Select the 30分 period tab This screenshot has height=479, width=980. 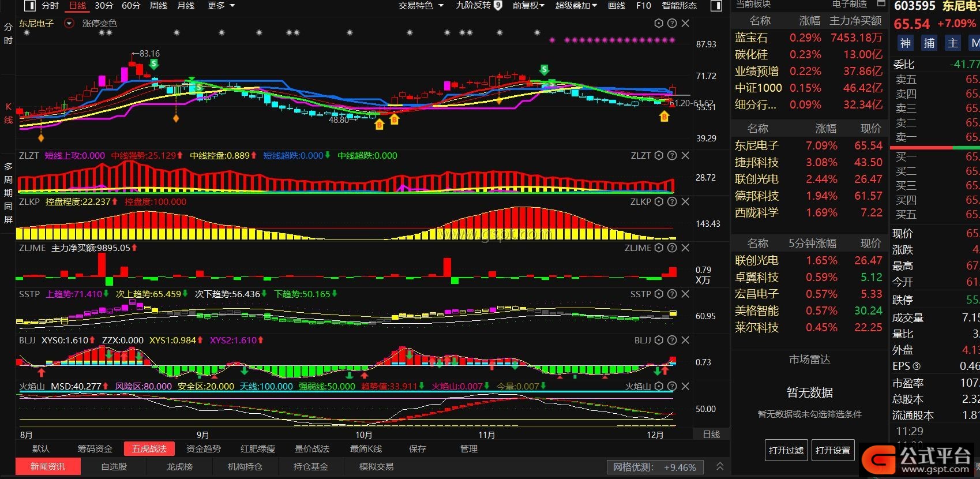click(104, 6)
